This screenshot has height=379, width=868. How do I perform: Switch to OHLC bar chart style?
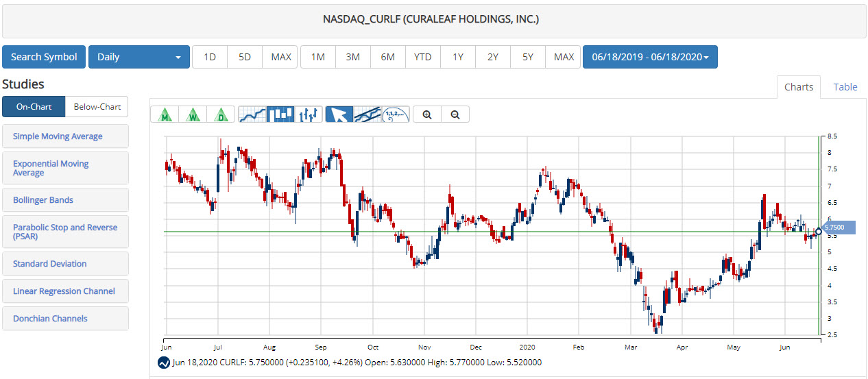pyautogui.click(x=309, y=114)
